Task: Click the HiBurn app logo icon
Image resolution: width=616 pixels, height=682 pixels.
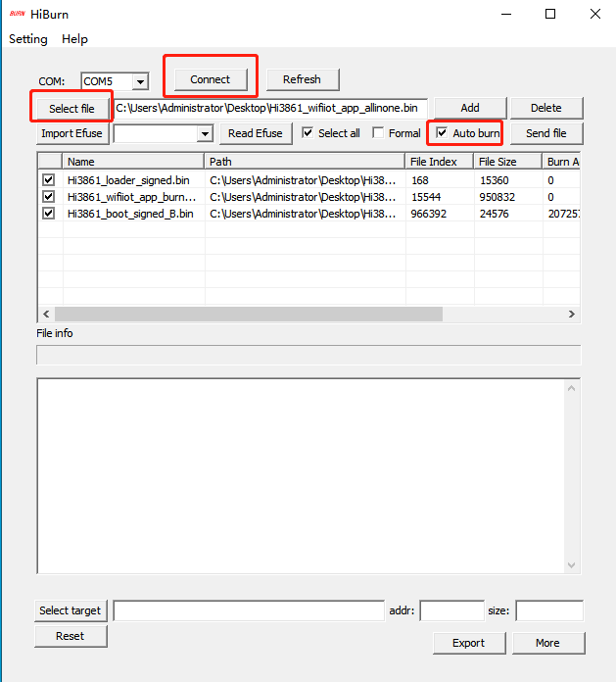Action: pyautogui.click(x=18, y=15)
